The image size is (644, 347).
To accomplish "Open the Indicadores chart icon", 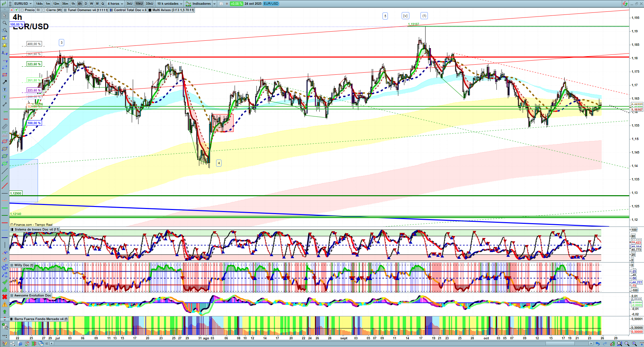I will coord(189,4).
